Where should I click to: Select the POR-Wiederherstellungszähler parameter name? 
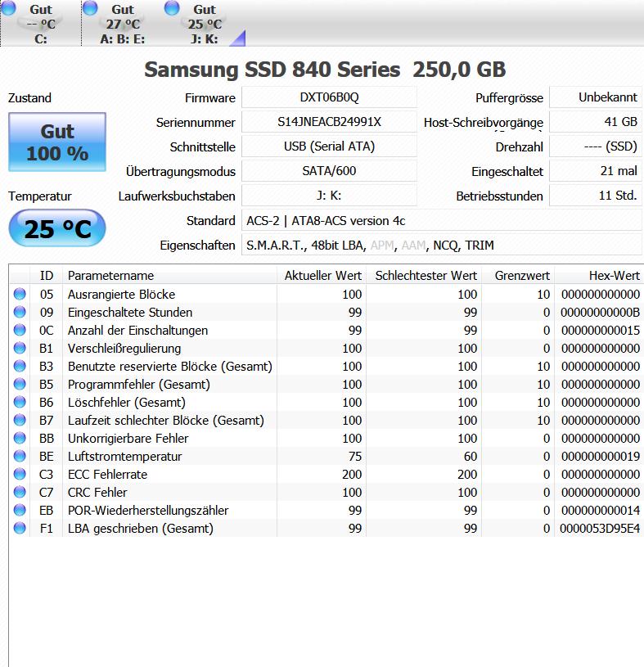point(148,511)
